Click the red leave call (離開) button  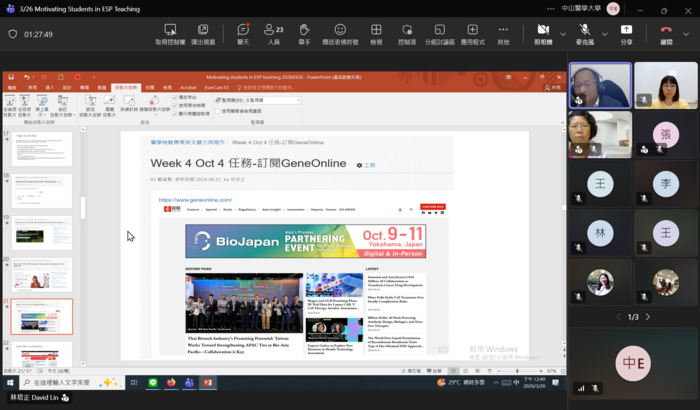[666, 34]
